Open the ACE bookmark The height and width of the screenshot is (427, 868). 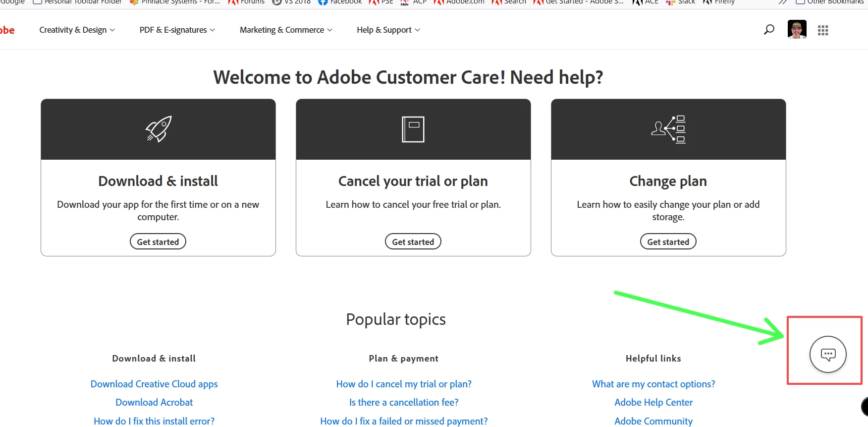pyautogui.click(x=646, y=2)
